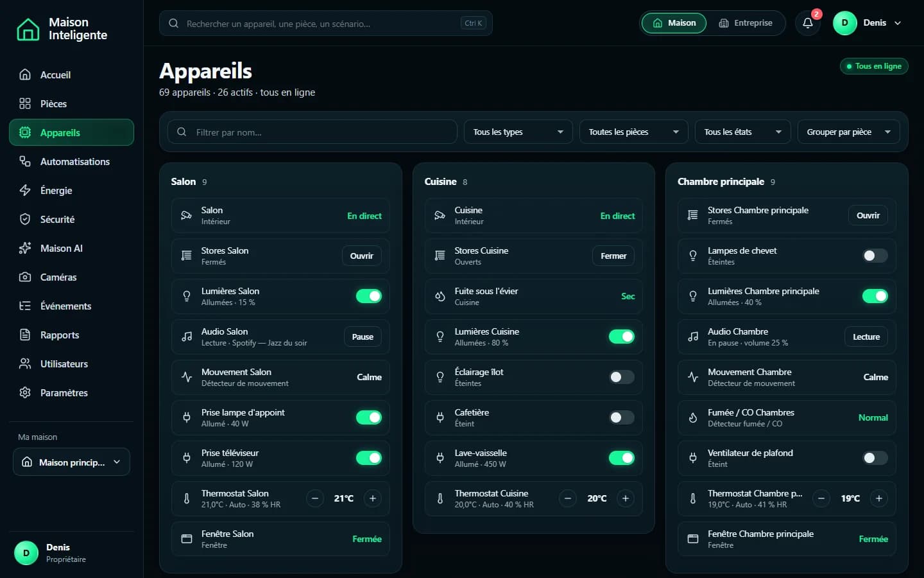Screen dimensions: 924x578
Task: Open the Énergie sidebar item
Action: coord(71,190)
